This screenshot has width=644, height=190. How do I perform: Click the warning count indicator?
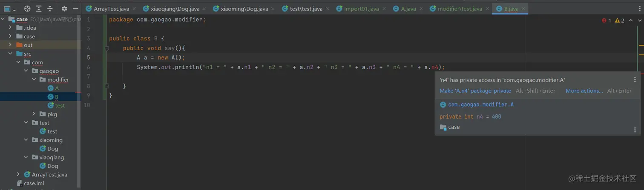(x=620, y=20)
